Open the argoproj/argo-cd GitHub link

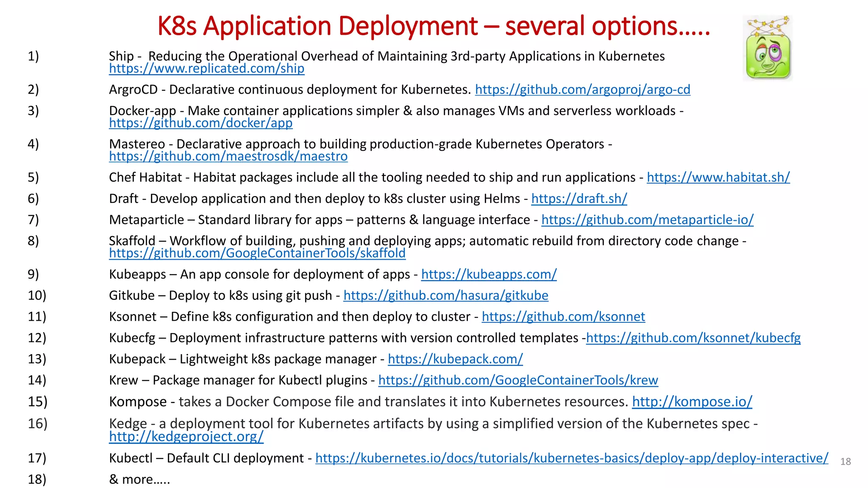click(x=583, y=90)
